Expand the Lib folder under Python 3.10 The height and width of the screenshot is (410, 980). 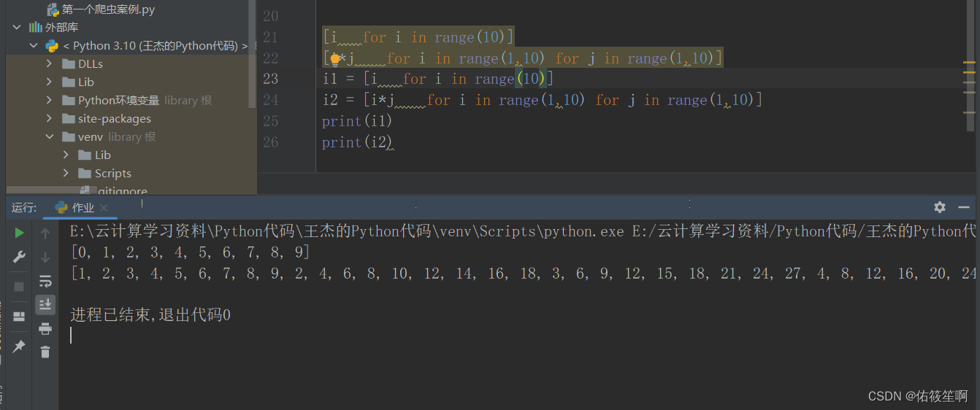point(49,82)
